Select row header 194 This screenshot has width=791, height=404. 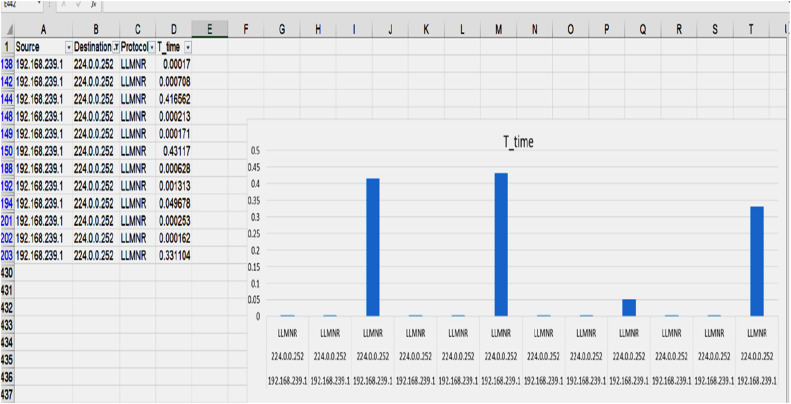click(x=8, y=203)
